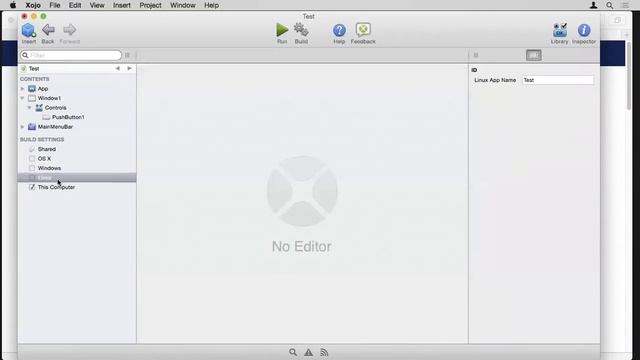
Task: Toggle the Linux build target checkbox
Action: [x=32, y=178]
